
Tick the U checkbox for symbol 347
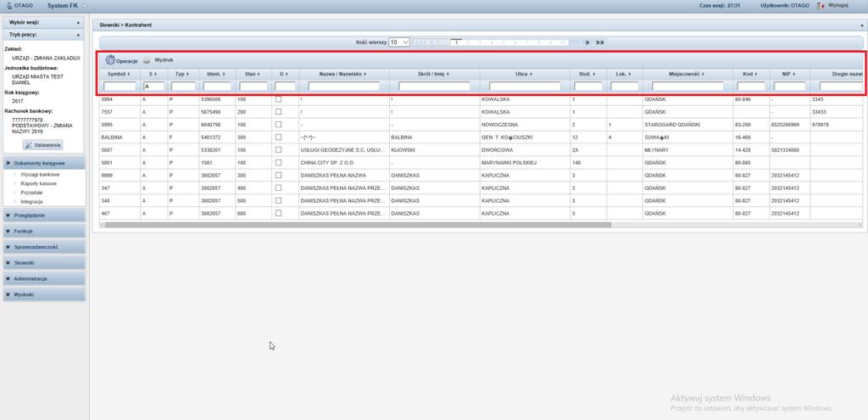coord(278,188)
